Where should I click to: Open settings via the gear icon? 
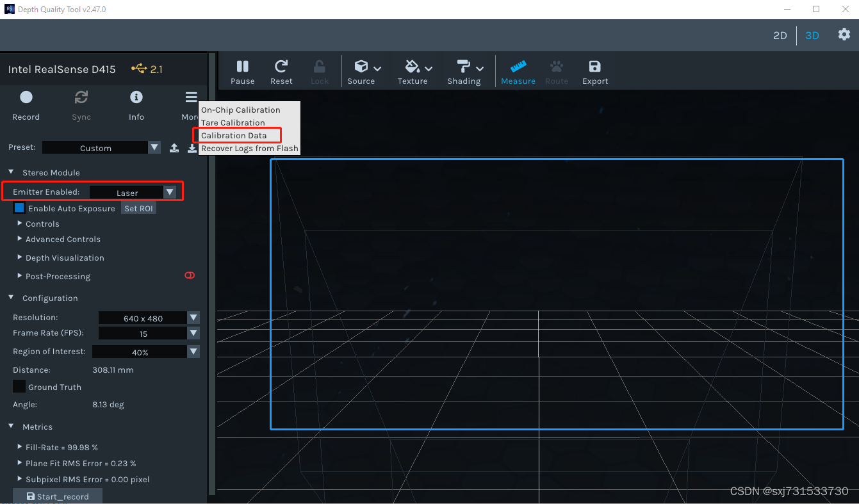point(844,35)
